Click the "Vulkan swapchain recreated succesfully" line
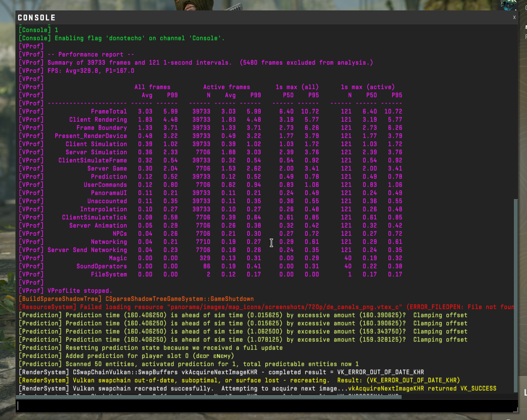 coord(258,388)
